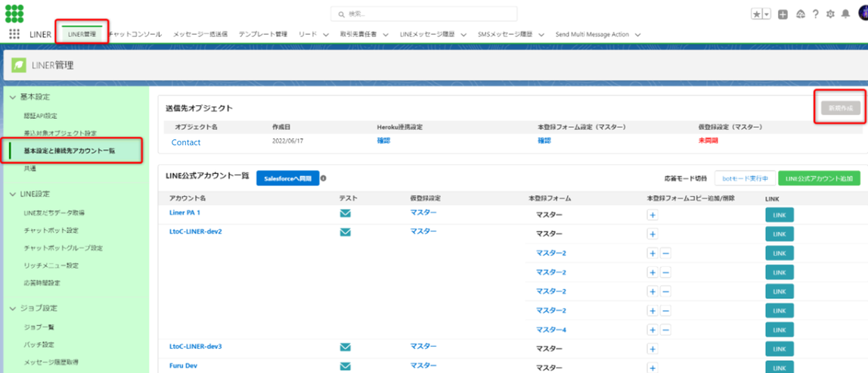Open the App Launcher dots grid

(14, 34)
